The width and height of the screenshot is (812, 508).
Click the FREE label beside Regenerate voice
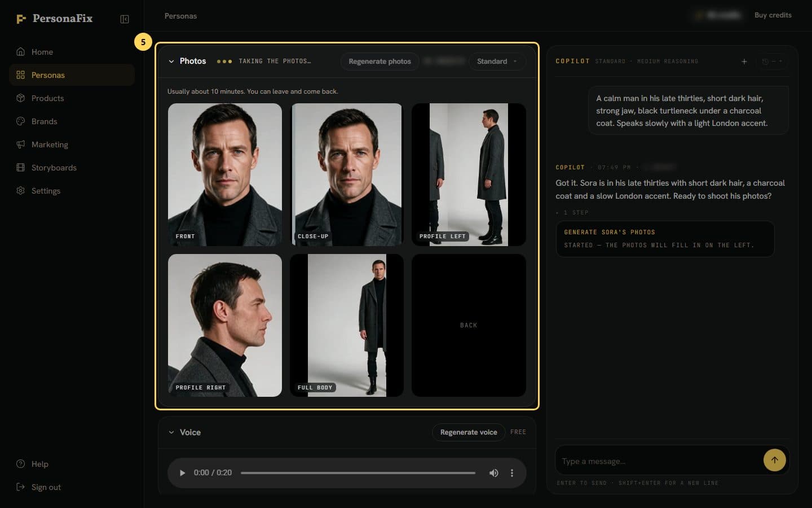(518, 432)
